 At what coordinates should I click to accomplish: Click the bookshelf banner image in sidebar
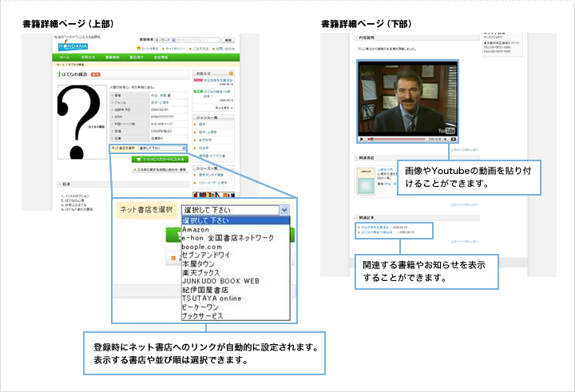[x=214, y=195]
